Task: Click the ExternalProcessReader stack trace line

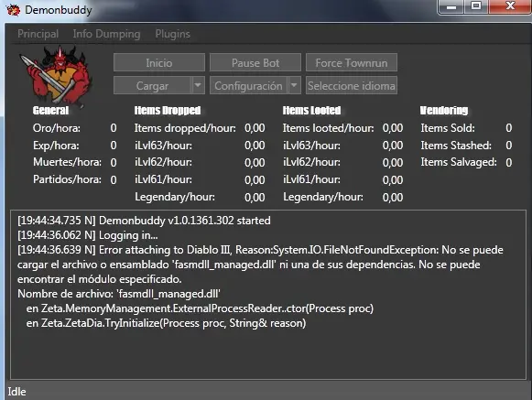Action: (200, 308)
